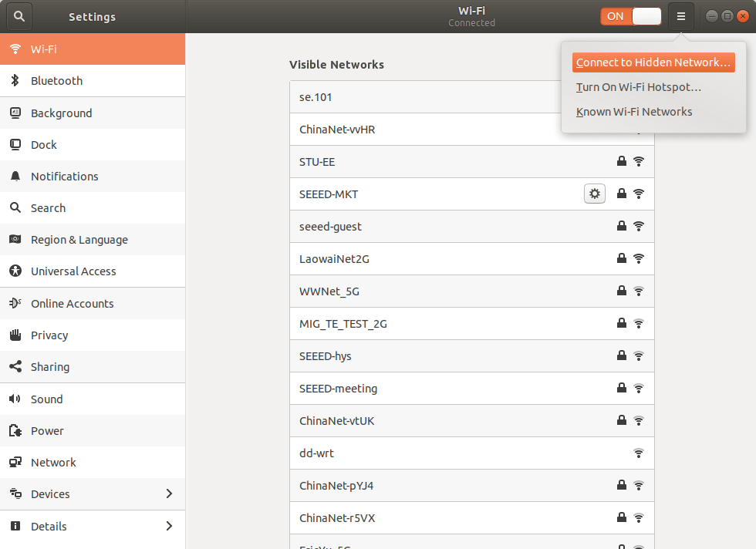The image size is (756, 549).
Task: Open Known Wi-Fi Networks from menu
Action: coord(634,112)
